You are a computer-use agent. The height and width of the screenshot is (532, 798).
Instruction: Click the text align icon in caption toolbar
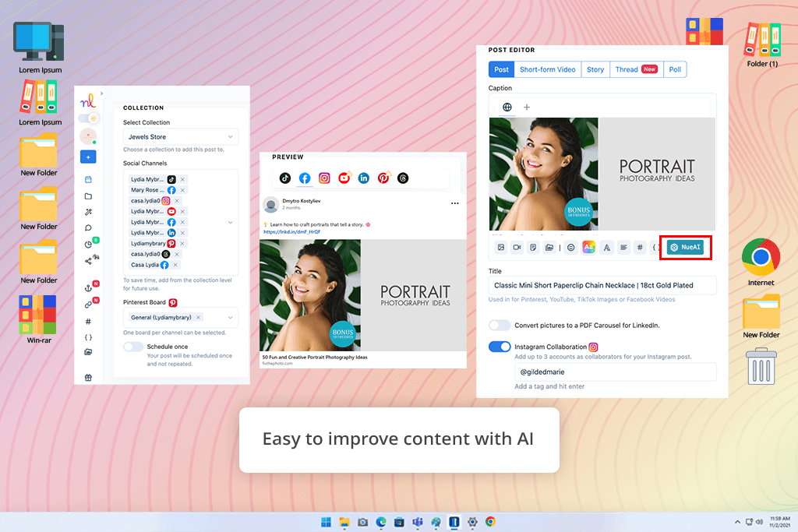pos(623,248)
